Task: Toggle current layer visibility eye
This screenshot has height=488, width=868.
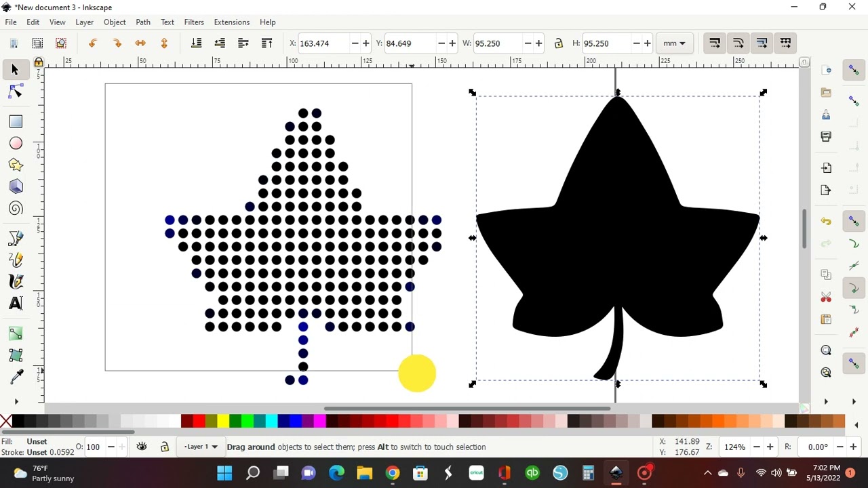Action: 142,447
